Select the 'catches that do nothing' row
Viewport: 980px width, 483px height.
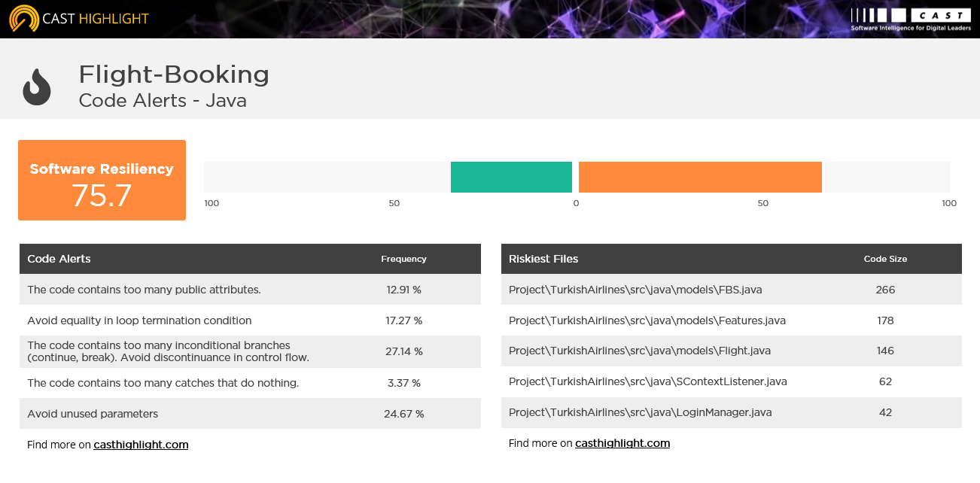[250, 383]
